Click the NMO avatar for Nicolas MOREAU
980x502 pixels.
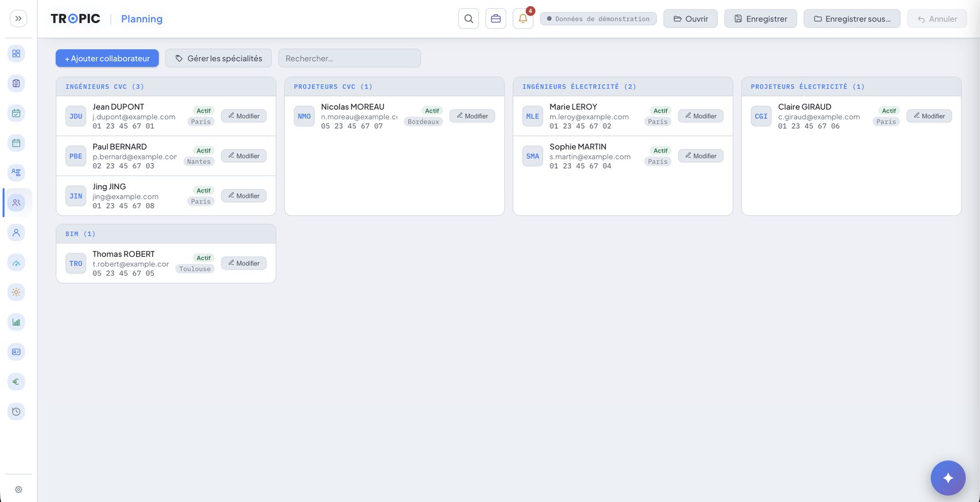tap(304, 117)
